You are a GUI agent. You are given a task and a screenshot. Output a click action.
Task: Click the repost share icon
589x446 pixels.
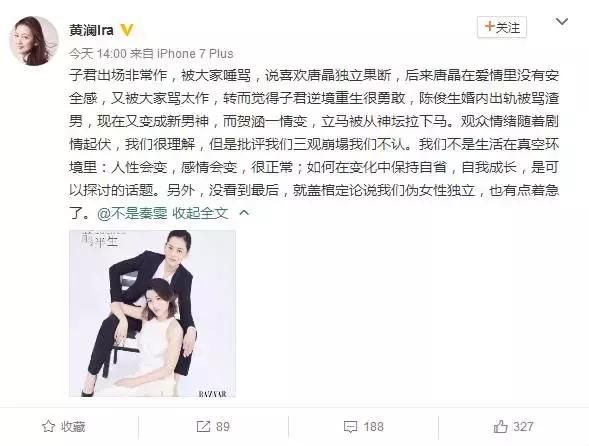pos(203,426)
